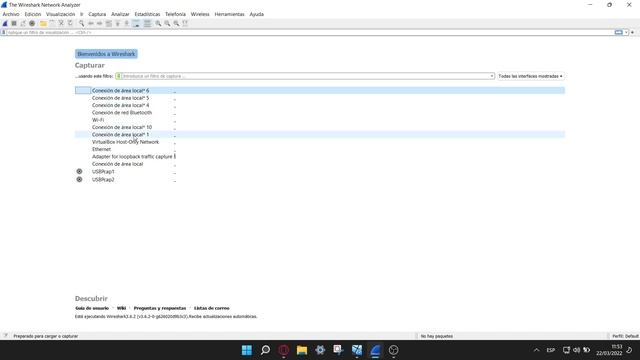640x360 pixels.
Task: Save the capture file from the toolbar
Action: point(52,23)
